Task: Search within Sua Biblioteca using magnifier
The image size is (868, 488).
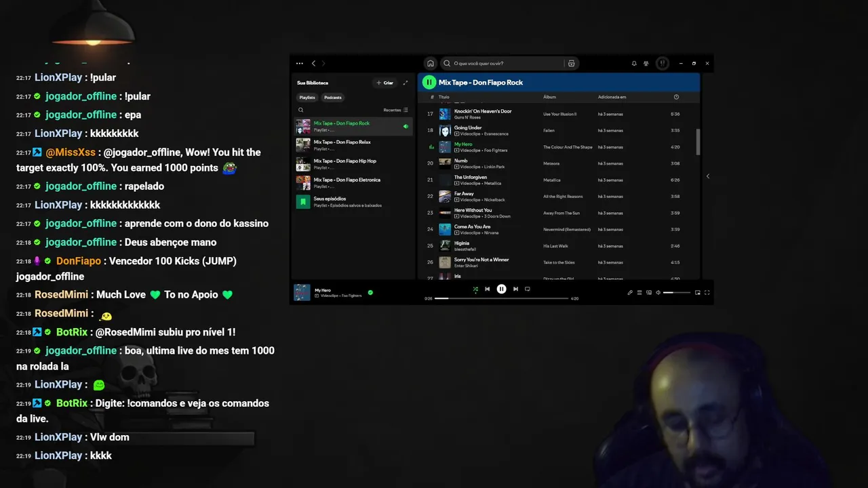Action: coord(301,110)
